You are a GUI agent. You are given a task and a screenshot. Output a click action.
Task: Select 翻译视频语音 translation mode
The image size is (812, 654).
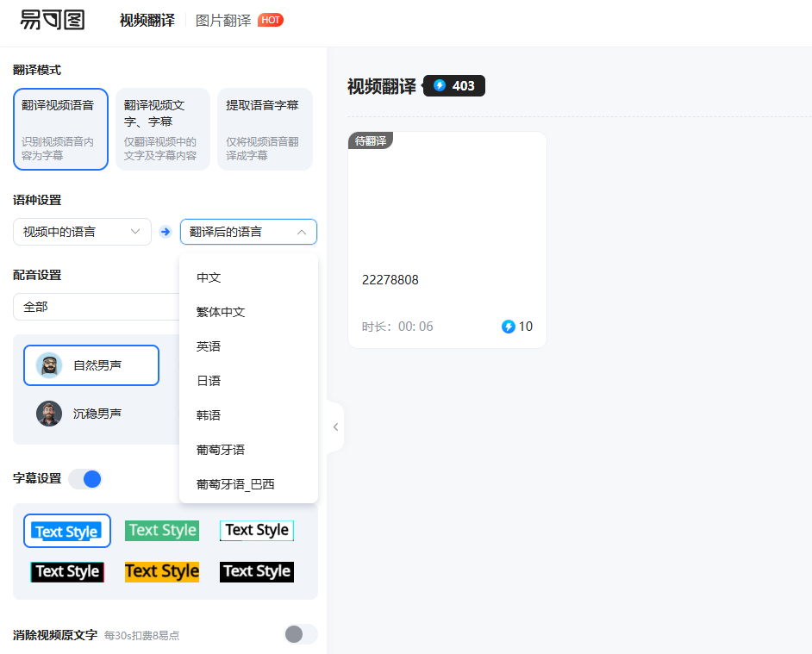point(60,129)
